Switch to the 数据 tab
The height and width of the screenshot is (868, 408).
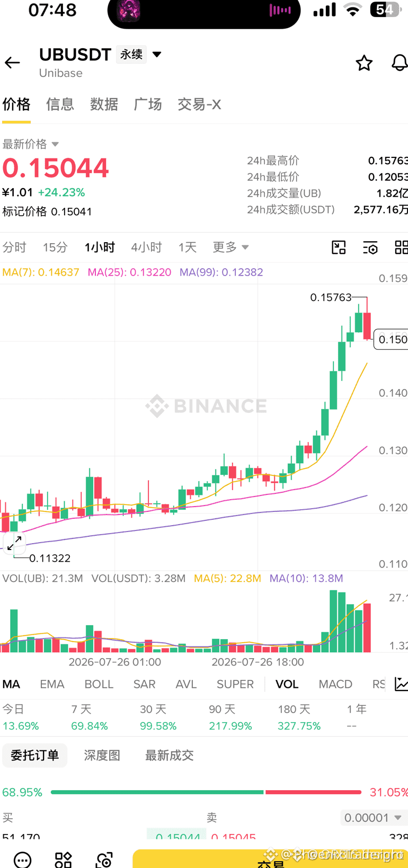(104, 104)
